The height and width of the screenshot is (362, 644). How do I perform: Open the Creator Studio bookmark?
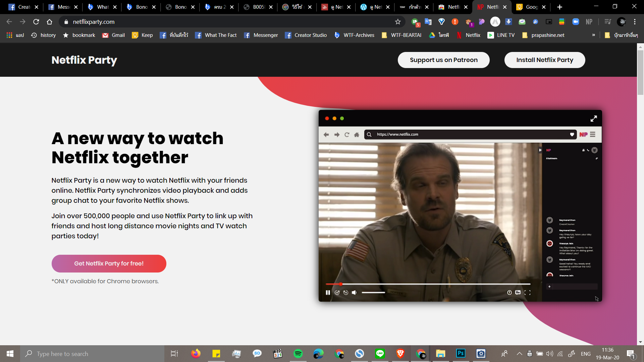click(x=306, y=35)
